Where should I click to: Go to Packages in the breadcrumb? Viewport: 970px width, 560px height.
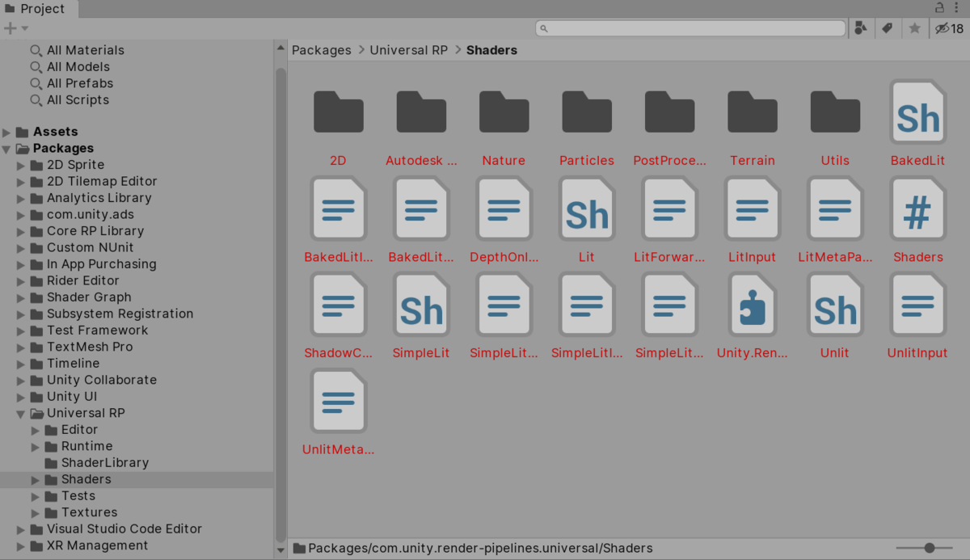pos(322,50)
